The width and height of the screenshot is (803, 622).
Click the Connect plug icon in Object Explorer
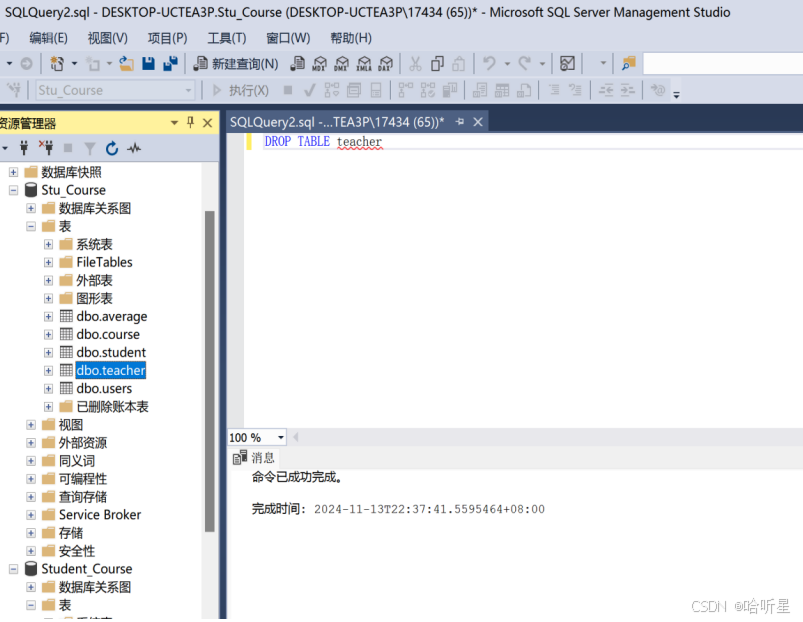point(24,148)
